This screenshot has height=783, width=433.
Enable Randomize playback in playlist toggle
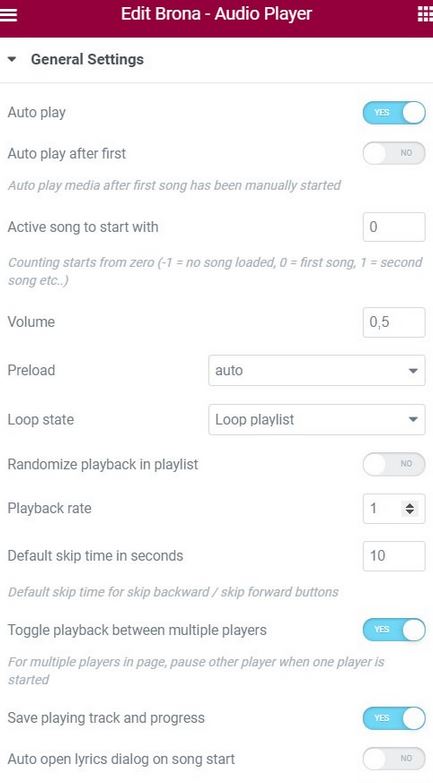(394, 464)
